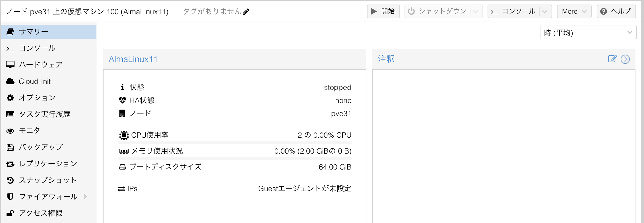Open タスク実行履歴 section
The image size is (644, 223).
click(49, 114)
